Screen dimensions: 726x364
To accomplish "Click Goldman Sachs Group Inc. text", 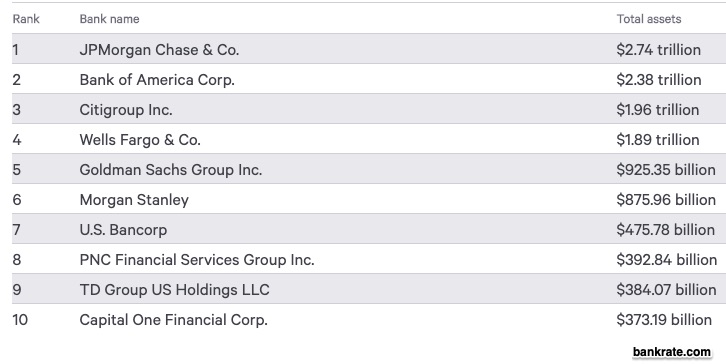I will pyautogui.click(x=171, y=169).
